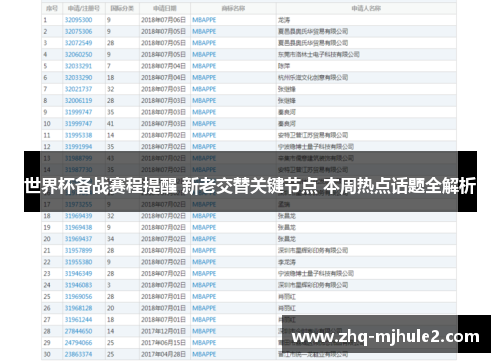Click MBAPPE trademark link in row 8

point(204,101)
